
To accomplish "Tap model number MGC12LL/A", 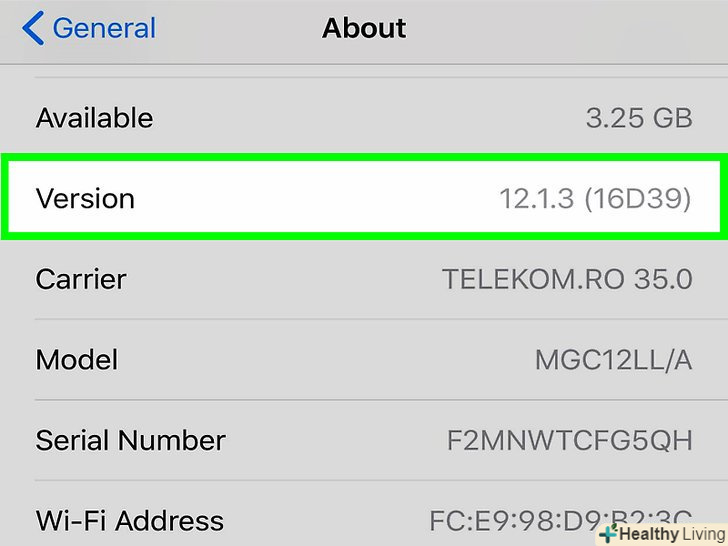I will tap(613, 359).
